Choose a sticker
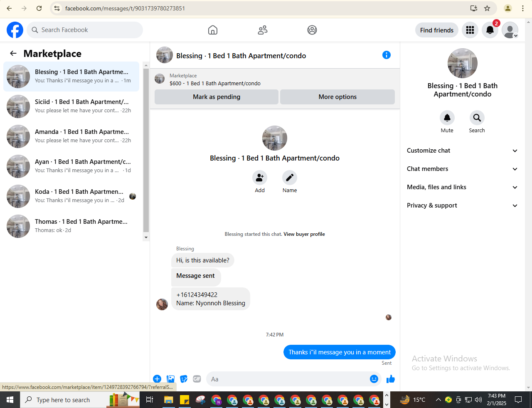The image size is (532, 408). click(x=184, y=379)
